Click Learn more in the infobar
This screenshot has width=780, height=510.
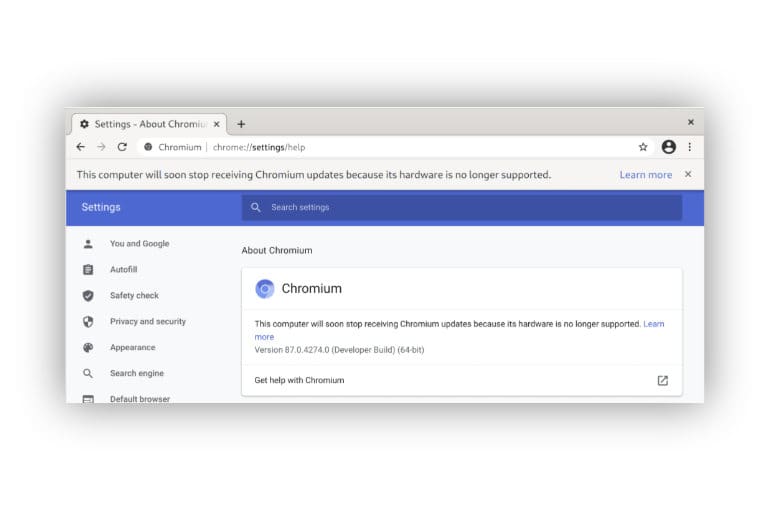(x=646, y=175)
